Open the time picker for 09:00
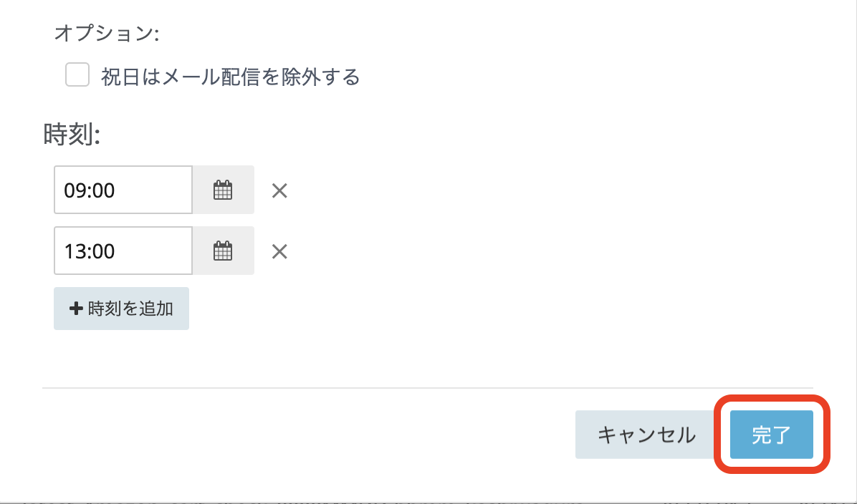The width and height of the screenshot is (857, 504). [223, 190]
